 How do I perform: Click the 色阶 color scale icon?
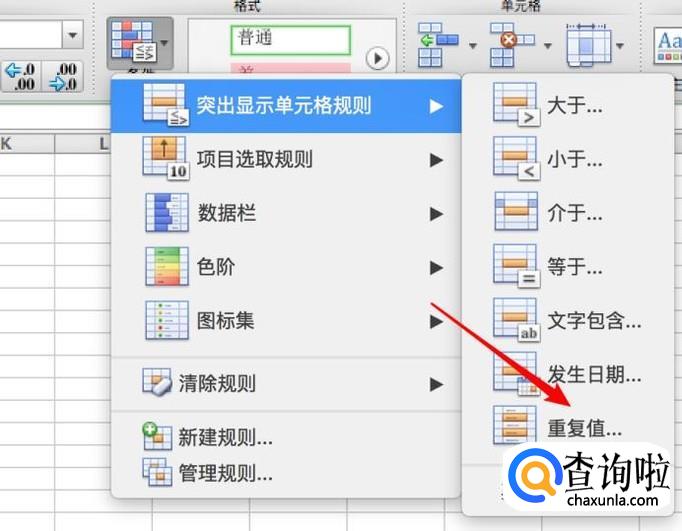(167, 266)
